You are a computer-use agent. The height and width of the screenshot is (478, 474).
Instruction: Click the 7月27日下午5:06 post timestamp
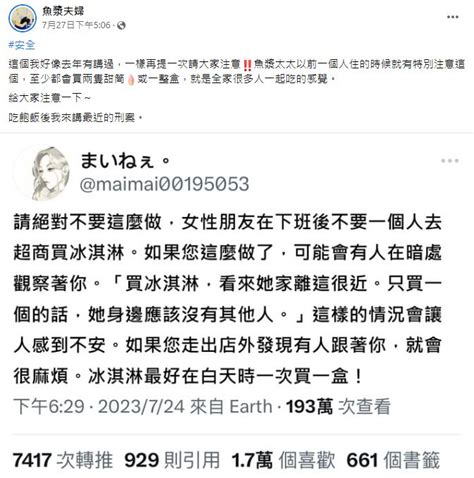pyautogui.click(x=76, y=25)
